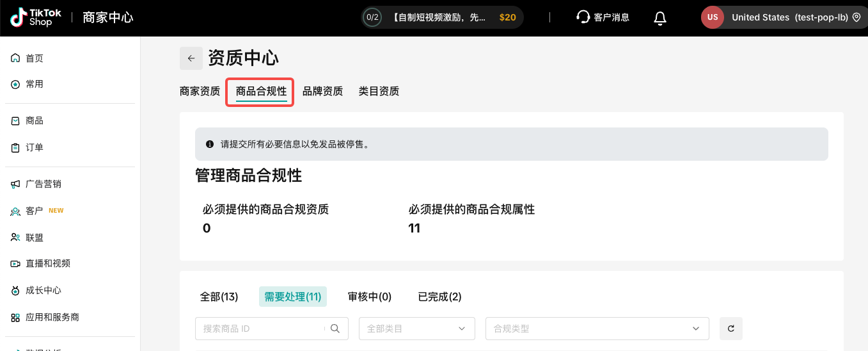Viewport: 868px width, 351px height.
Task: Open 商品 in the sidebar
Action: (x=35, y=120)
